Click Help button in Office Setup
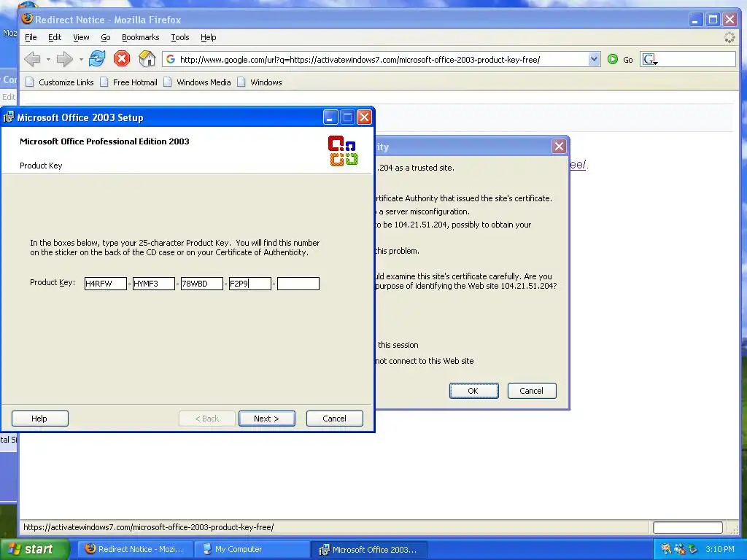Viewport: 747px width, 560px height. 39,419
